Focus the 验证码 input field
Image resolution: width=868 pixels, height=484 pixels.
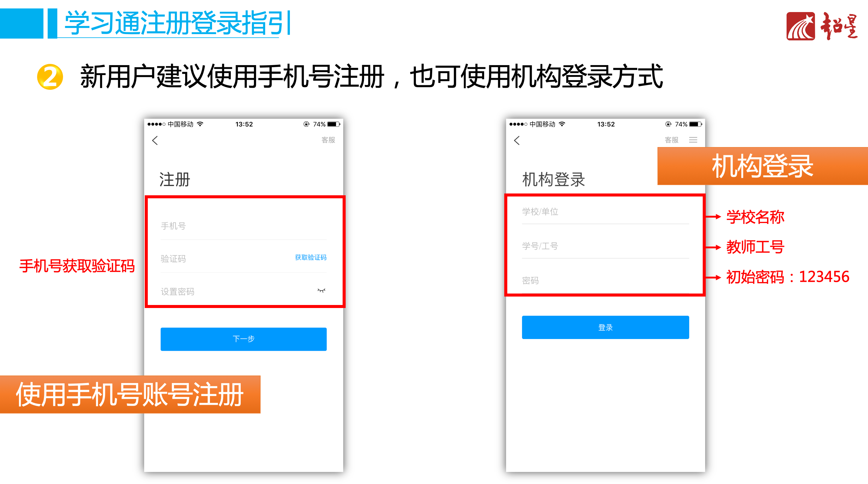coord(226,259)
